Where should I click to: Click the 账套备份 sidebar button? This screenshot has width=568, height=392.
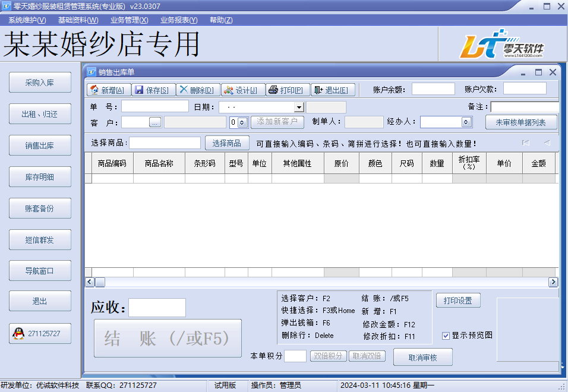[x=40, y=208]
